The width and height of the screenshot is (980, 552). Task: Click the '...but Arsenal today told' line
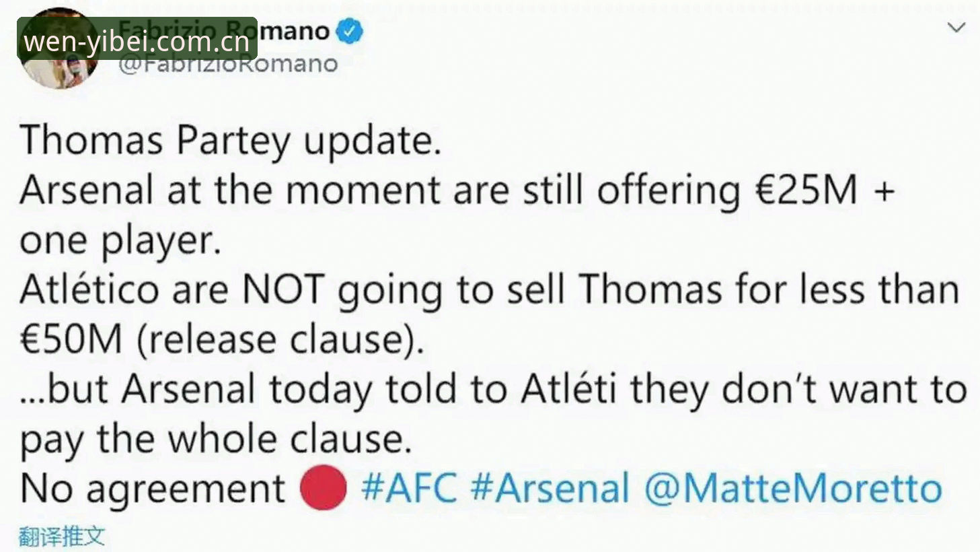point(493,390)
